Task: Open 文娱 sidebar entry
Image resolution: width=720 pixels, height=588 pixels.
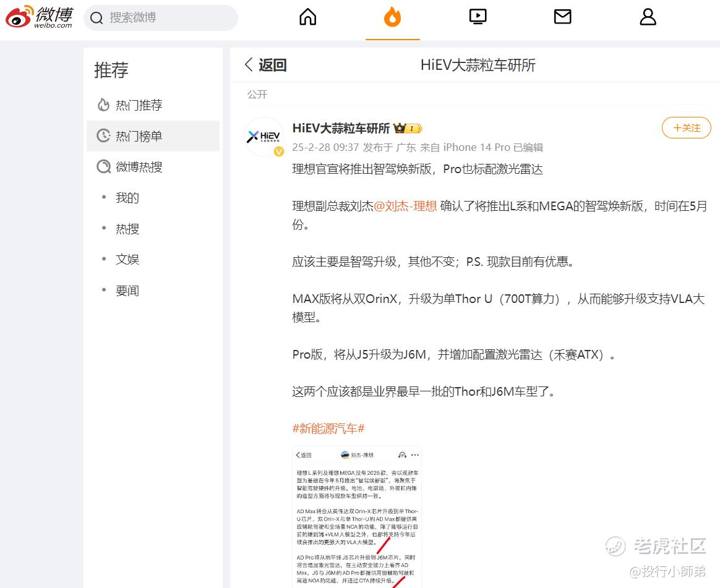Action: [127, 259]
